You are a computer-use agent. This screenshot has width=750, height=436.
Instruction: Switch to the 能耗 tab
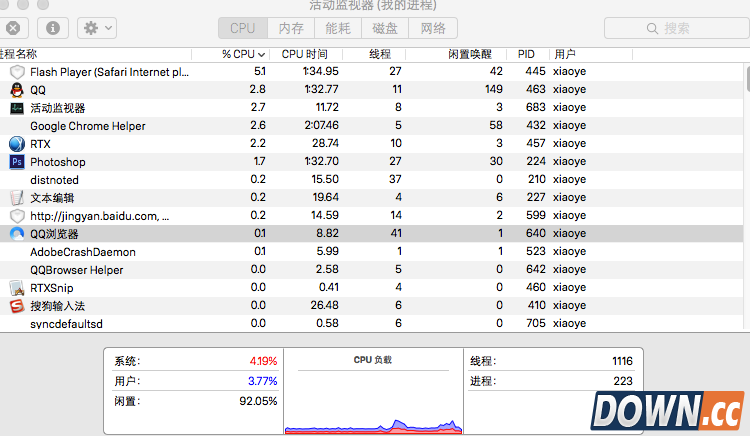click(338, 28)
